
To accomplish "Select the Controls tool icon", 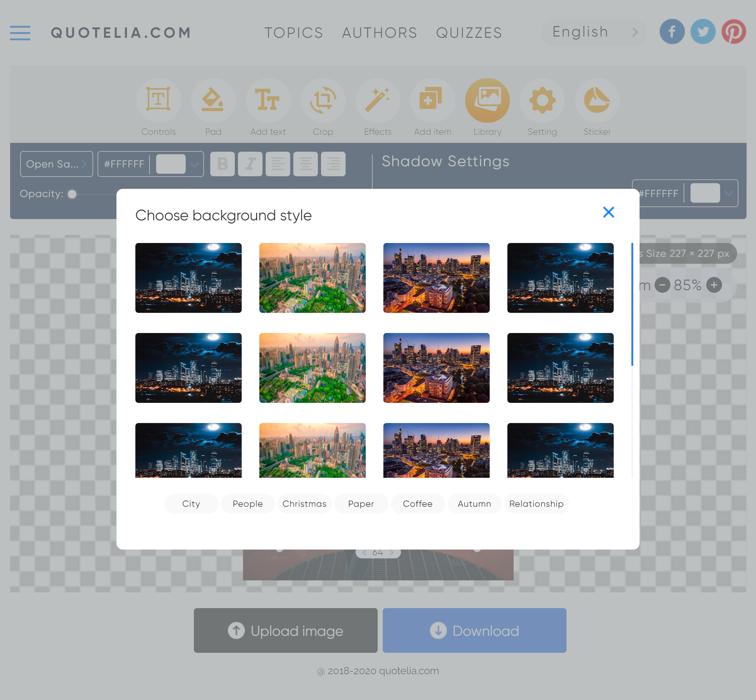I will point(158,100).
